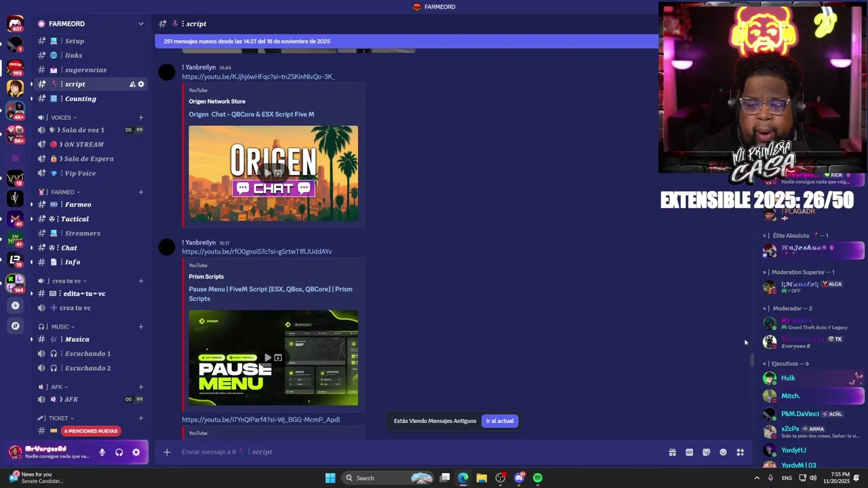Open server icon with 627 badge
The image size is (868, 488).
click(x=15, y=24)
